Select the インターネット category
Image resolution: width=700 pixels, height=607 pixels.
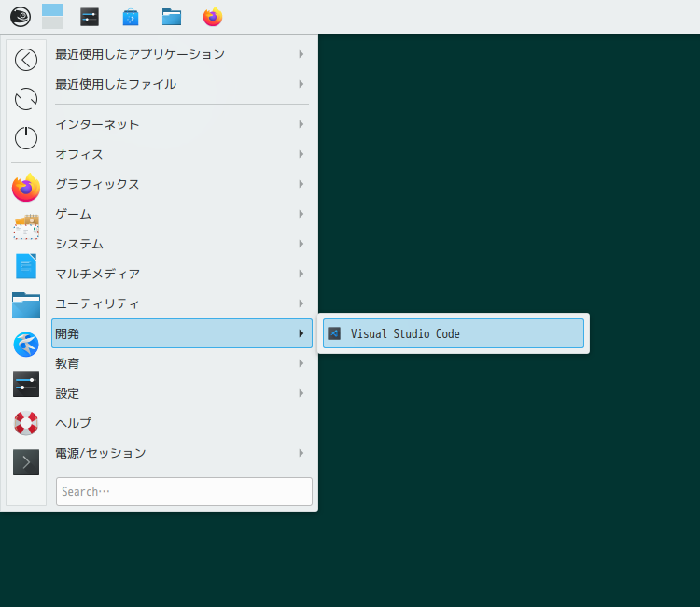pyautogui.click(x=182, y=124)
